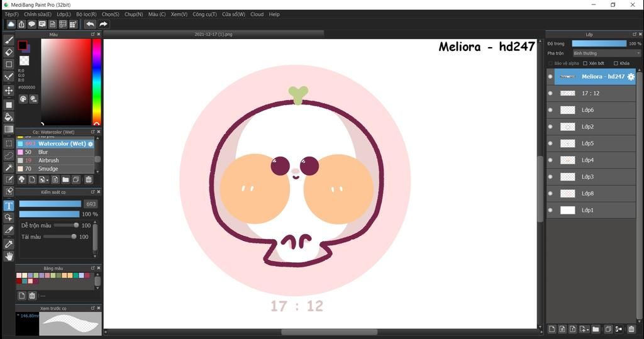
Task: Delete brush with trash icon in brush panel
Action: tap(88, 180)
